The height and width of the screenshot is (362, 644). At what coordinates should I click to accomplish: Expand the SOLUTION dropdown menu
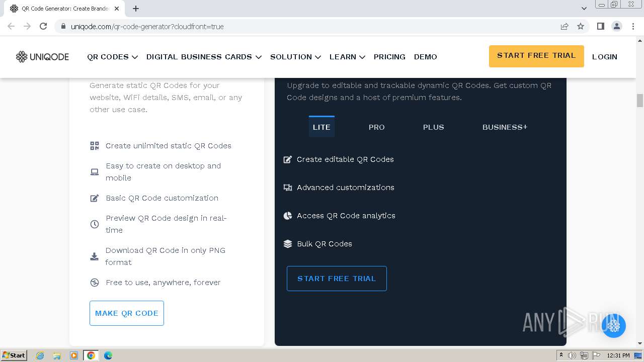click(295, 57)
